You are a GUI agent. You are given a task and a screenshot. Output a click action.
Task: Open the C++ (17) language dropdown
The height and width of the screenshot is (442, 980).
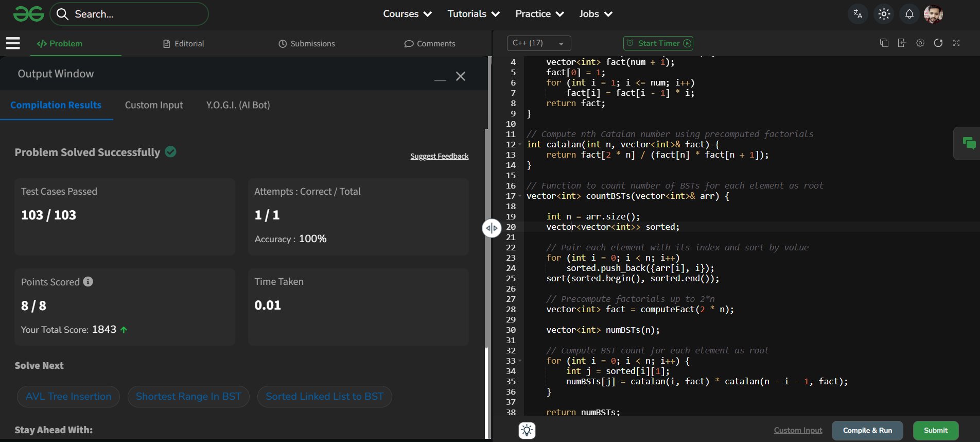pos(538,43)
